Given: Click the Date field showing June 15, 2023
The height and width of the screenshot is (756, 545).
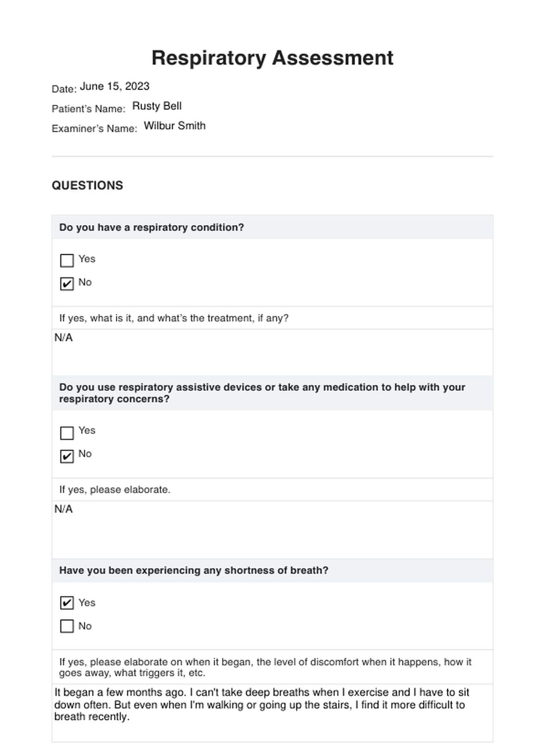Looking at the screenshot, I should 114,86.
